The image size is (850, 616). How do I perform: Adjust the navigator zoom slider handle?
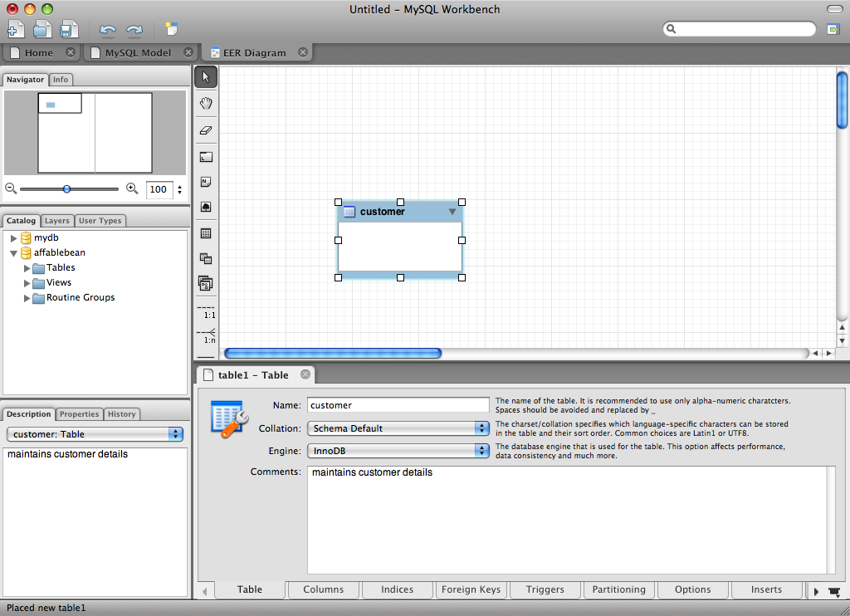pos(67,189)
